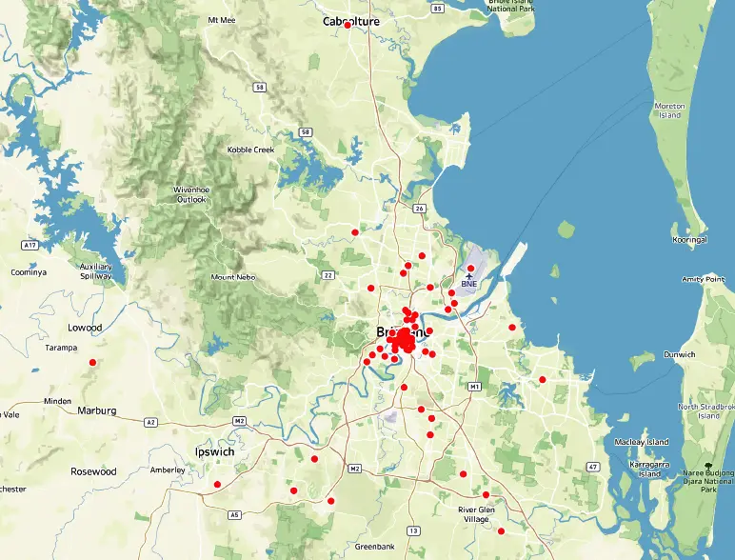Click the BNE airport airplane icon
The image size is (735, 560).
tap(469, 275)
